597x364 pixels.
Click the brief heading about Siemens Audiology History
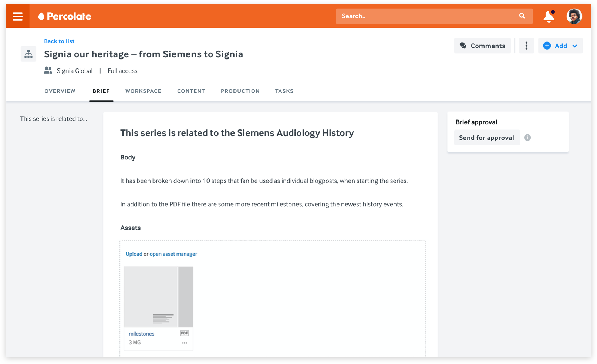[x=237, y=133]
